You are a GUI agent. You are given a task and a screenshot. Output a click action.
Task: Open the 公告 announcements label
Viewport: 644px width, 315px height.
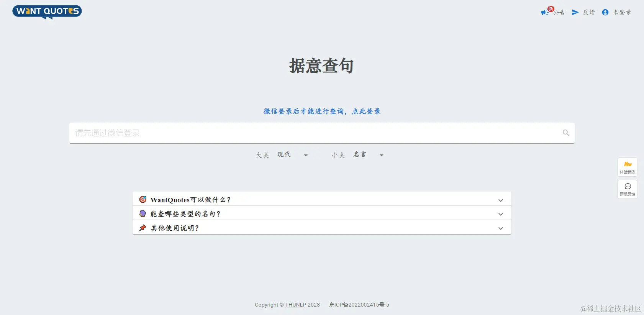(559, 13)
